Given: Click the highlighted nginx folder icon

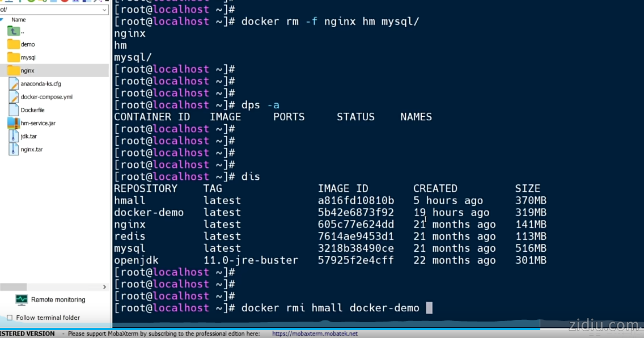Looking at the screenshot, I should [13, 70].
